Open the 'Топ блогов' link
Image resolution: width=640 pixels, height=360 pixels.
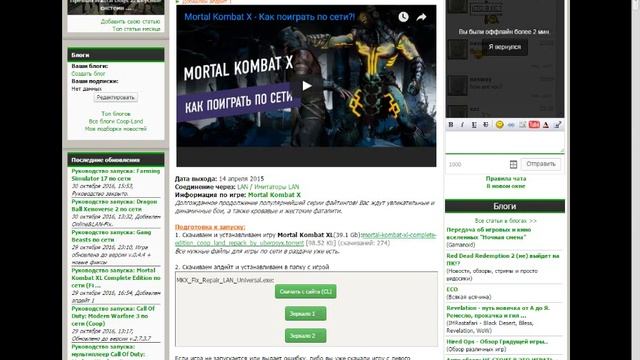tap(116, 114)
